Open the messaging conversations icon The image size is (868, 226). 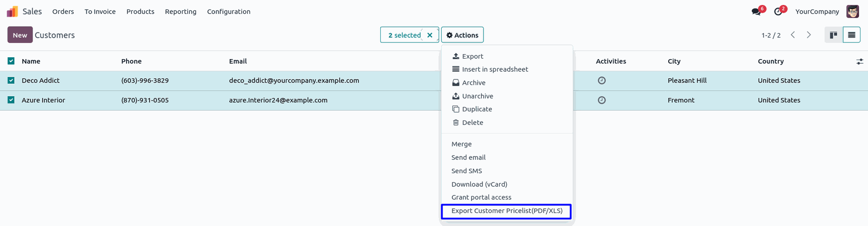756,12
